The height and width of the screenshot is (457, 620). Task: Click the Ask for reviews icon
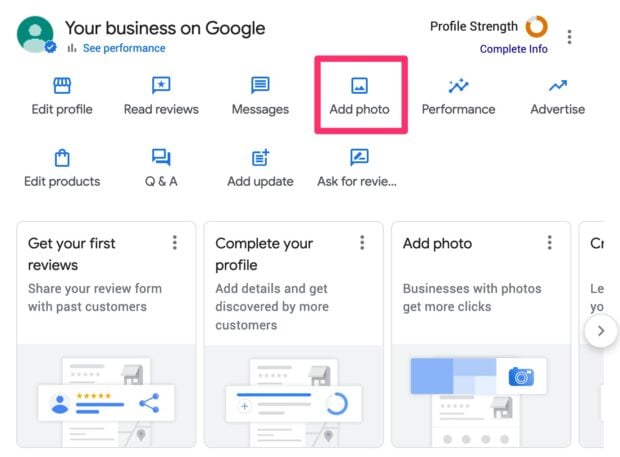click(x=359, y=158)
